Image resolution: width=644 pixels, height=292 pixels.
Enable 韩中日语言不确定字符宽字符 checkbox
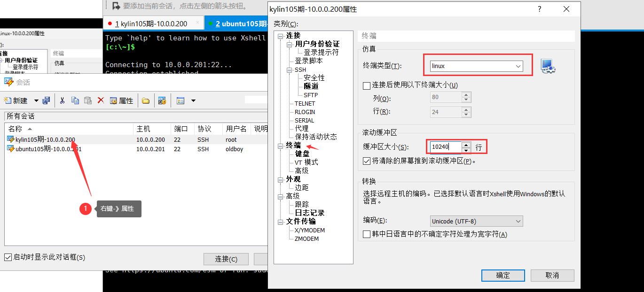tap(367, 234)
